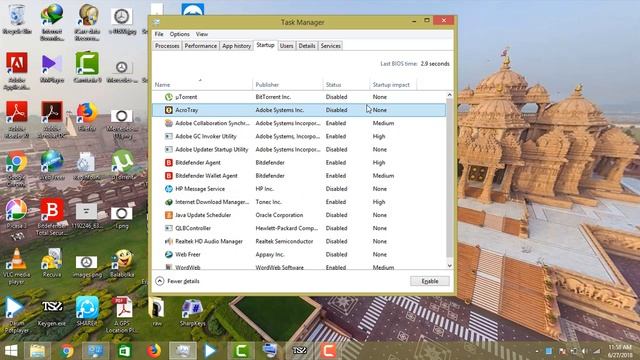Sort the list by the Status column header
This screenshot has width=640, height=360.
[x=346, y=85]
